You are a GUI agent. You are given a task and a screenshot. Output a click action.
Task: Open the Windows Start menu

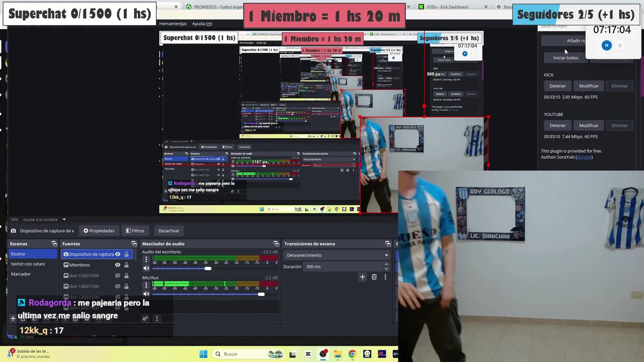click(x=203, y=354)
